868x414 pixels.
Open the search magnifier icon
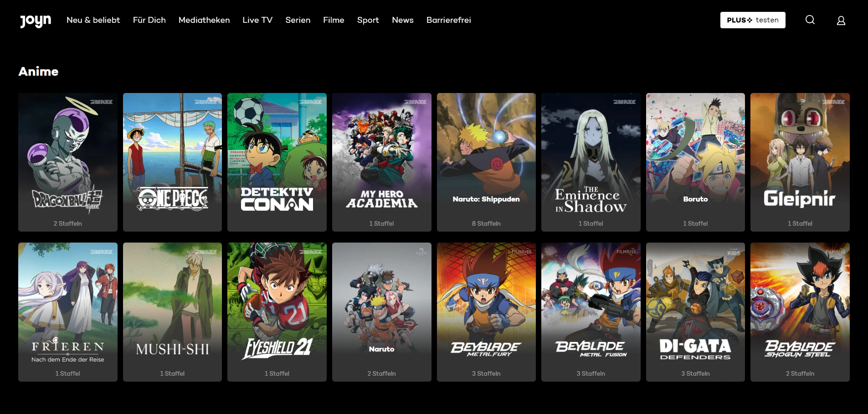[x=810, y=20]
